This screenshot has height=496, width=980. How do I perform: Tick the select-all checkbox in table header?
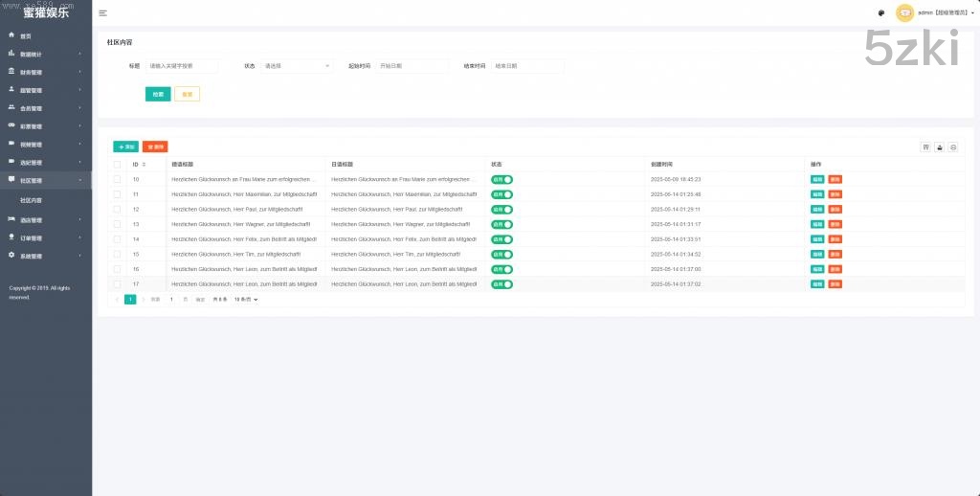point(117,165)
